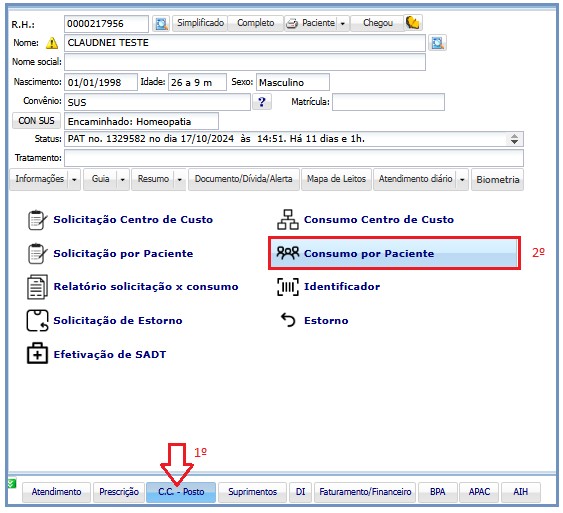The image size is (563, 513).
Task: Expand the Paciente print dropdown arrow
Action: coord(343,24)
